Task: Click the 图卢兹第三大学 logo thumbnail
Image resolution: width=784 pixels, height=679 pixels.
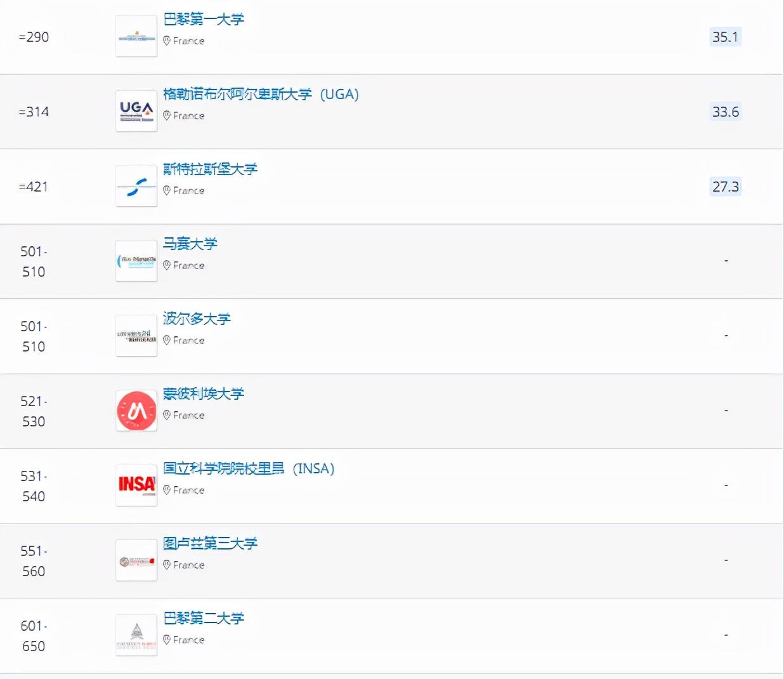Action: click(136, 560)
